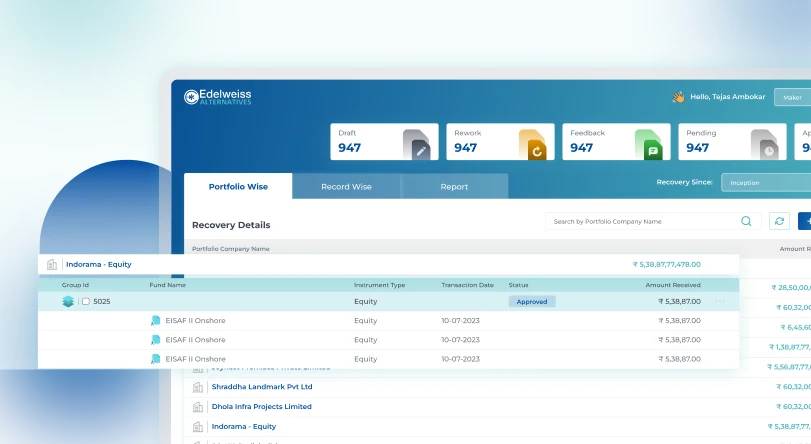Click the Edelweiss Alternatives logo
Viewport: 811px width, 444px height.
pos(218,97)
